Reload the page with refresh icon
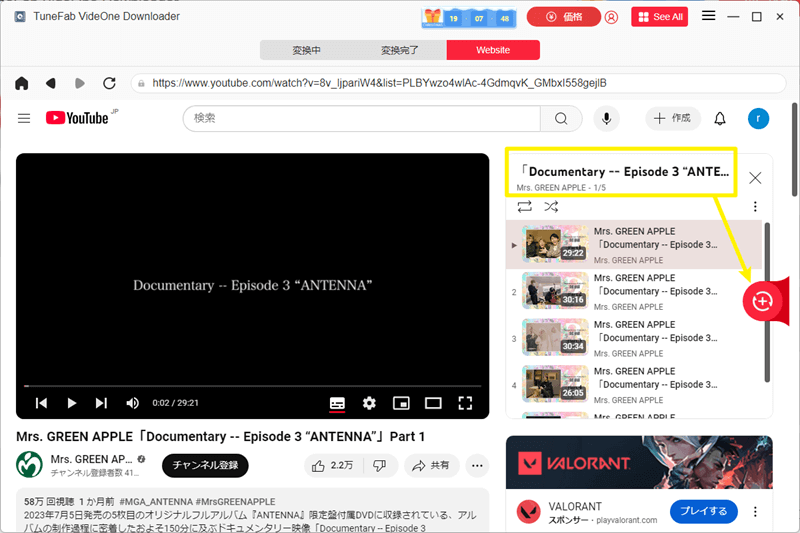 point(109,83)
